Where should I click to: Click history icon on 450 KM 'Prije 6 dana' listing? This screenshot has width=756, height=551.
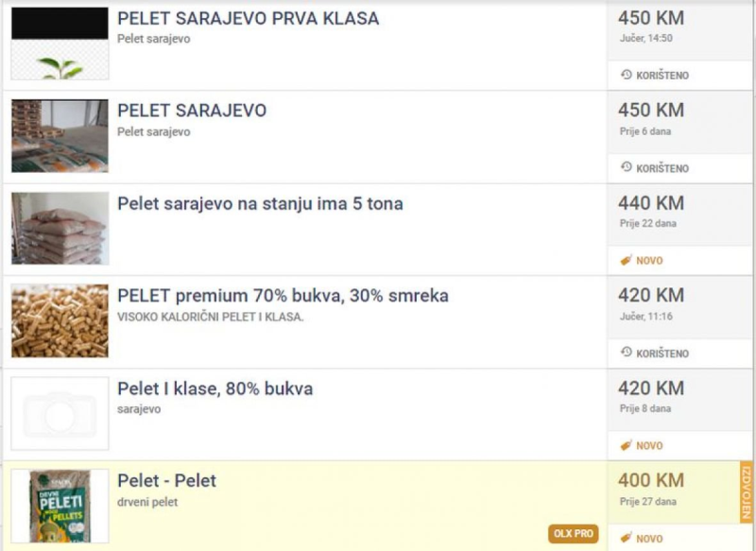pyautogui.click(x=626, y=167)
